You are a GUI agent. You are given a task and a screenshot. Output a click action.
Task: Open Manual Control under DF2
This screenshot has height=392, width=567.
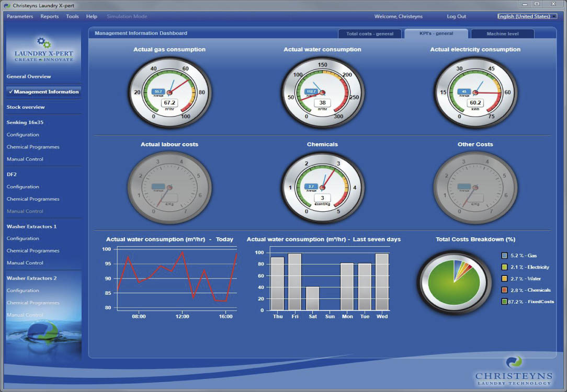tap(25, 211)
